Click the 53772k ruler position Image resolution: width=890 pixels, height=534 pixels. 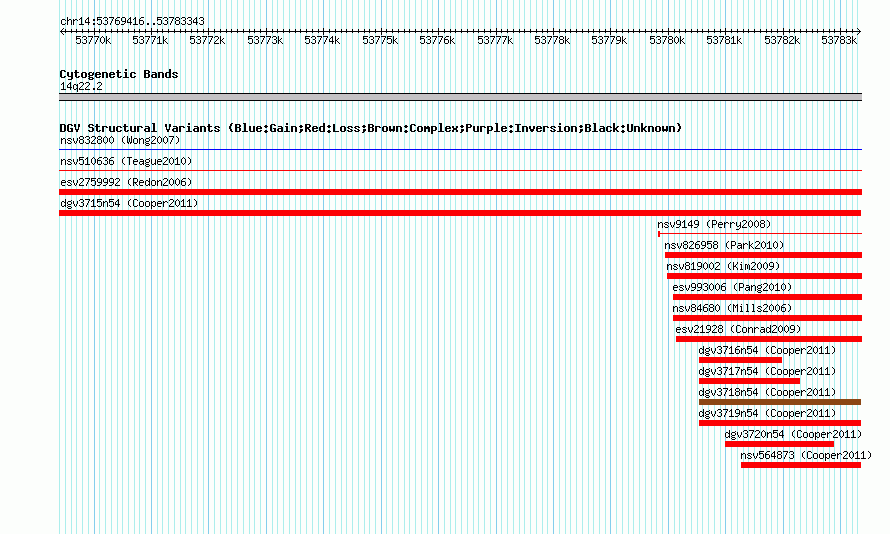coord(207,40)
